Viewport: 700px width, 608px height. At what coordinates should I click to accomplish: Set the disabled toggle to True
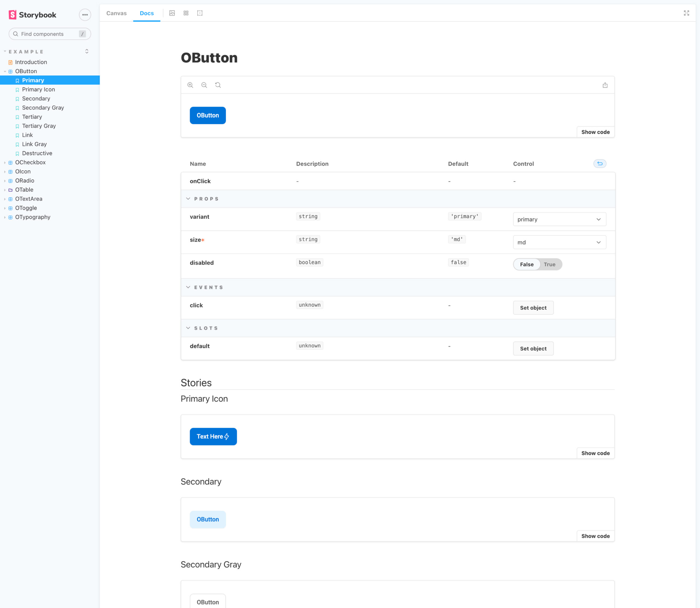click(x=550, y=265)
